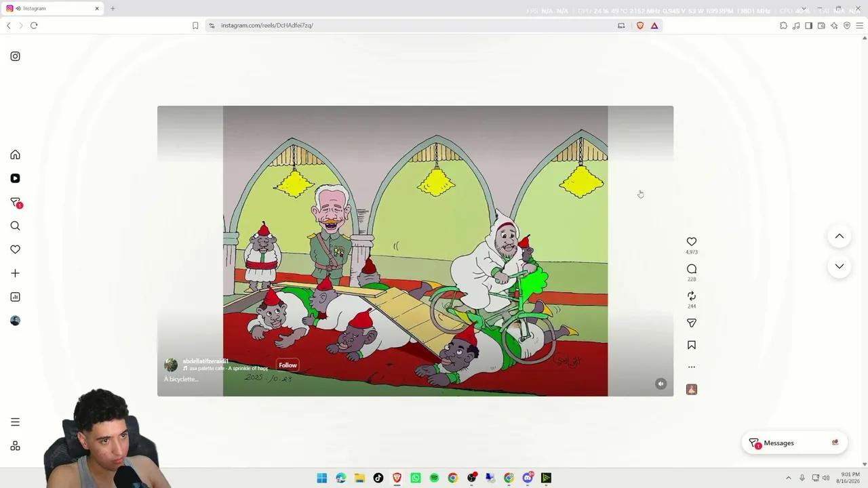Image resolution: width=868 pixels, height=488 pixels.
Task: Open WhatsApp from taskbar
Action: tap(416, 478)
